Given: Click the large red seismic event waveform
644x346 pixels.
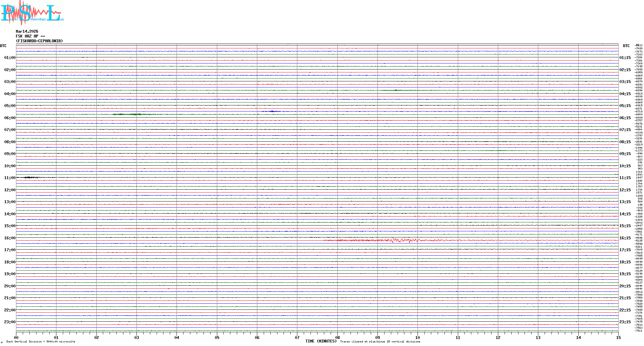Looking at the screenshot, I should click(x=397, y=240).
